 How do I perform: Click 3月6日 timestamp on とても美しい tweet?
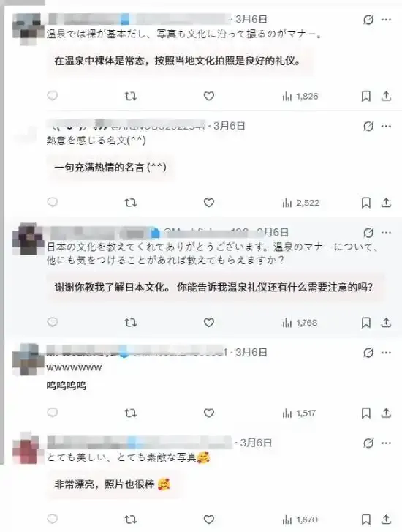tap(256, 443)
